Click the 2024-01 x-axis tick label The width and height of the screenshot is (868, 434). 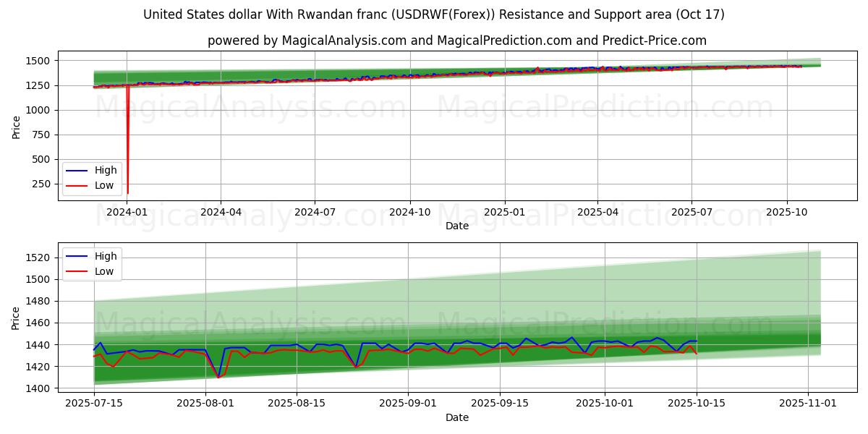coord(127,212)
